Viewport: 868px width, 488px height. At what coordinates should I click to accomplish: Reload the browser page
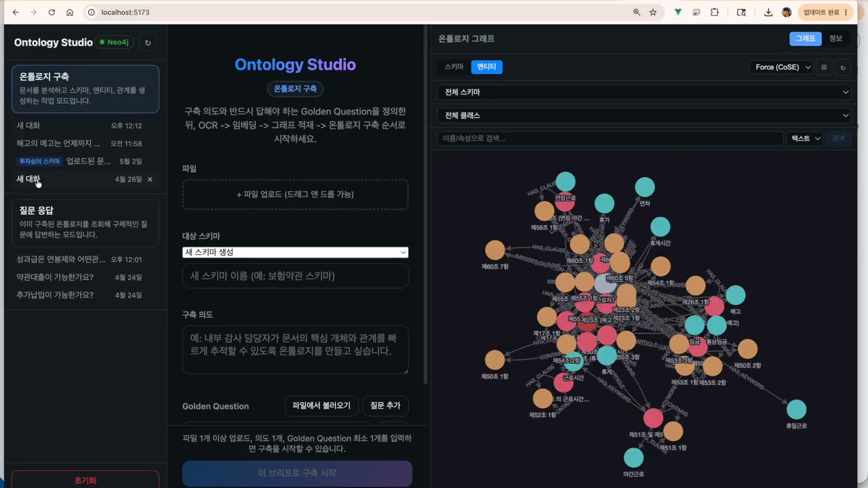(x=52, y=12)
